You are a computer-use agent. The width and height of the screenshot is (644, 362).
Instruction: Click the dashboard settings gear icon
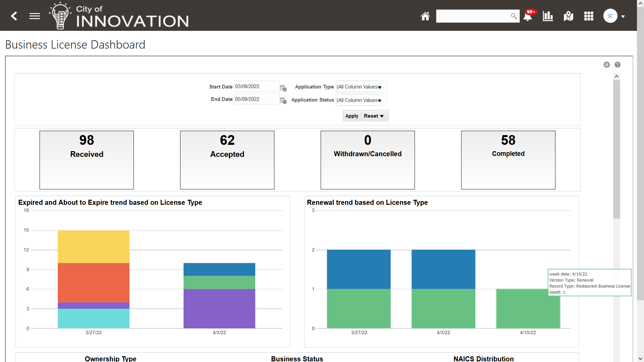click(x=606, y=65)
